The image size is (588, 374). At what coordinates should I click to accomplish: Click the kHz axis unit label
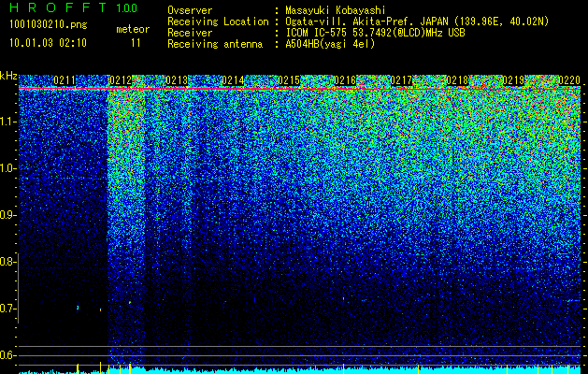[x=8, y=76]
